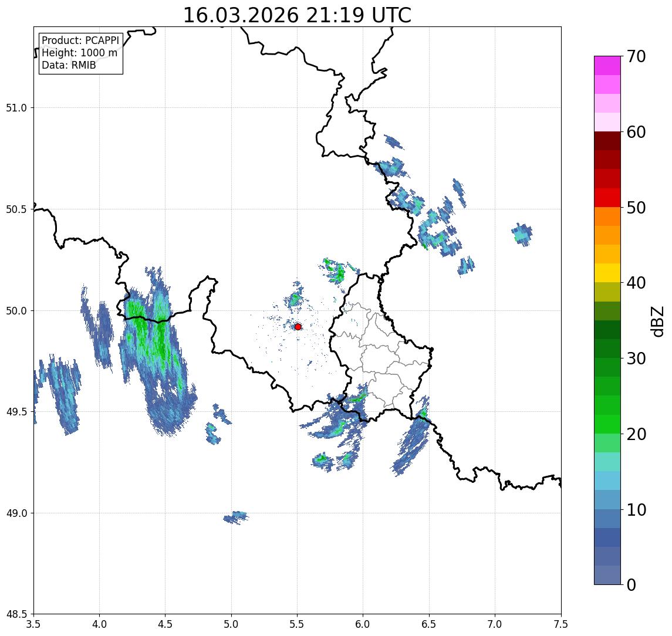The image size is (672, 636).
Task: Click latitude tick label '48.5'
Action: point(16,614)
